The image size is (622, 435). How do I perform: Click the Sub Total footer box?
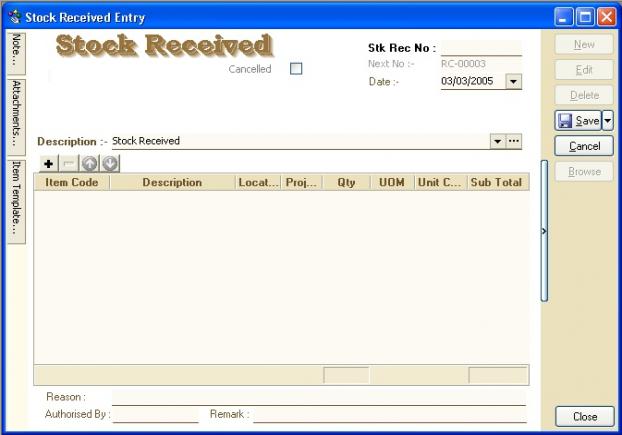(498, 375)
